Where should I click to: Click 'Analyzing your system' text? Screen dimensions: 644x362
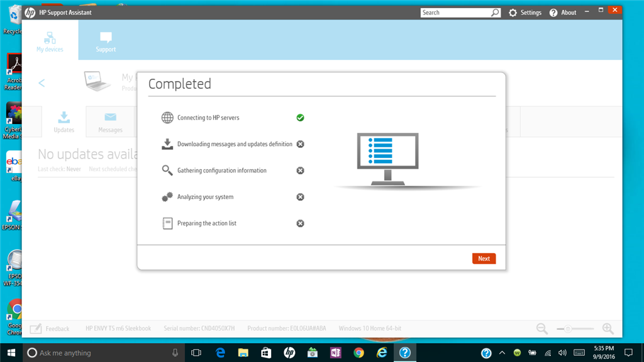click(x=206, y=196)
